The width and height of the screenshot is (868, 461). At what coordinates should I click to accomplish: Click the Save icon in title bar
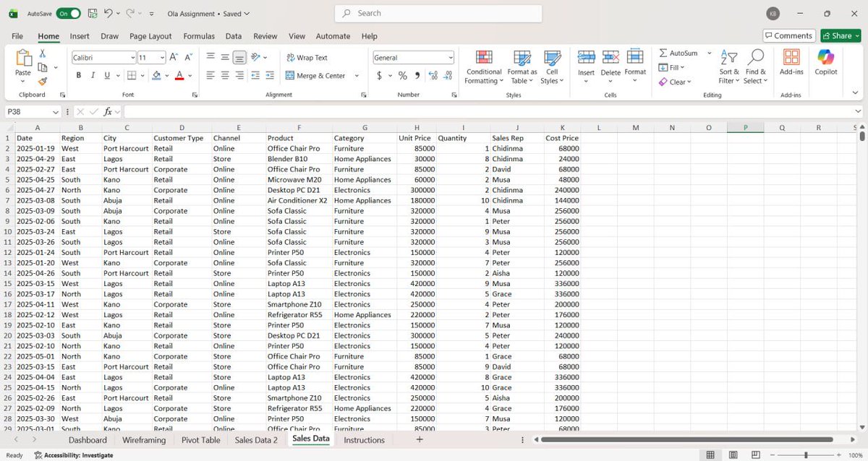coord(92,13)
